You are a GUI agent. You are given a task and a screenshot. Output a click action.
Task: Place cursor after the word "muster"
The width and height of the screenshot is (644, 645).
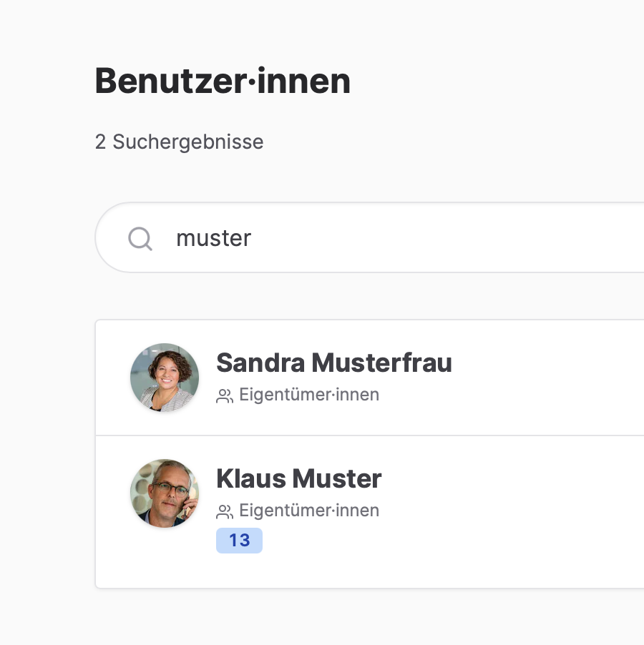click(253, 238)
